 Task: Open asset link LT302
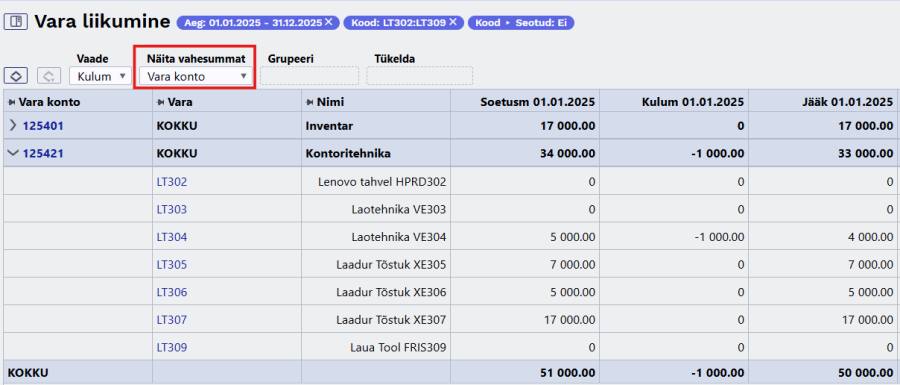[172, 182]
